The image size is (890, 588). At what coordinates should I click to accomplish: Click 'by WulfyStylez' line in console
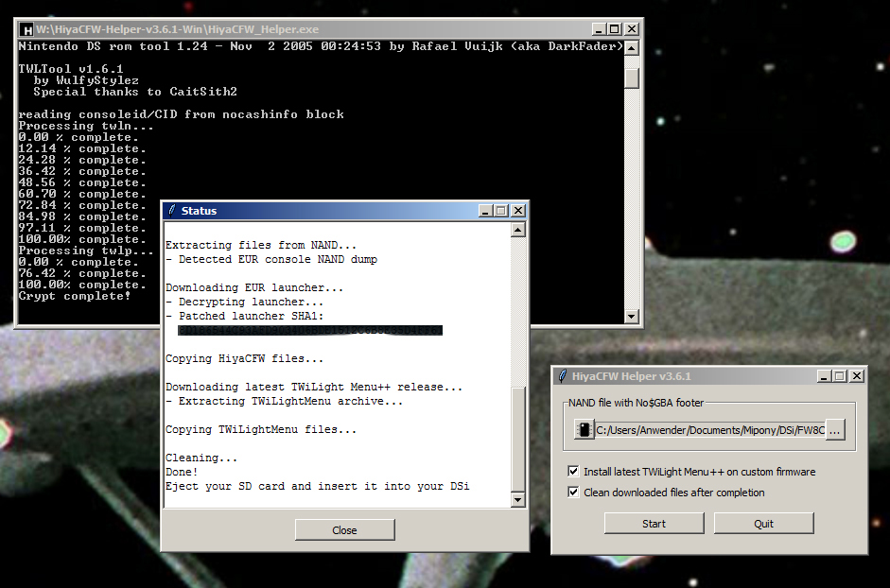tap(86, 80)
